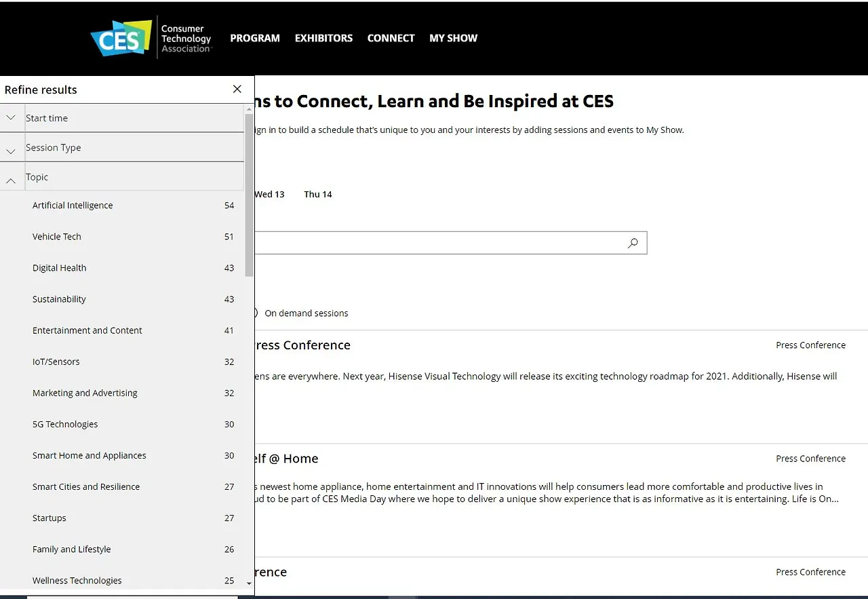Collapse the Topic filter section
868x599 pixels.
(122, 177)
